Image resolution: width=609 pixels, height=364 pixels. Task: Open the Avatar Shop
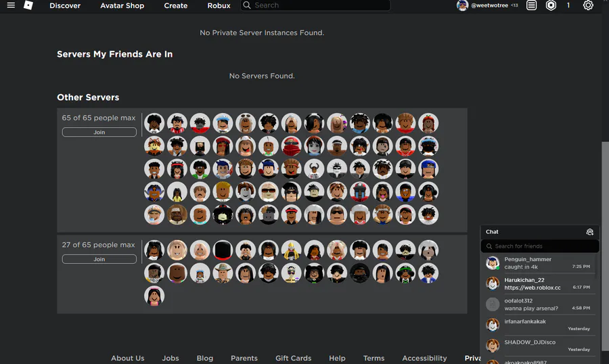tap(122, 5)
